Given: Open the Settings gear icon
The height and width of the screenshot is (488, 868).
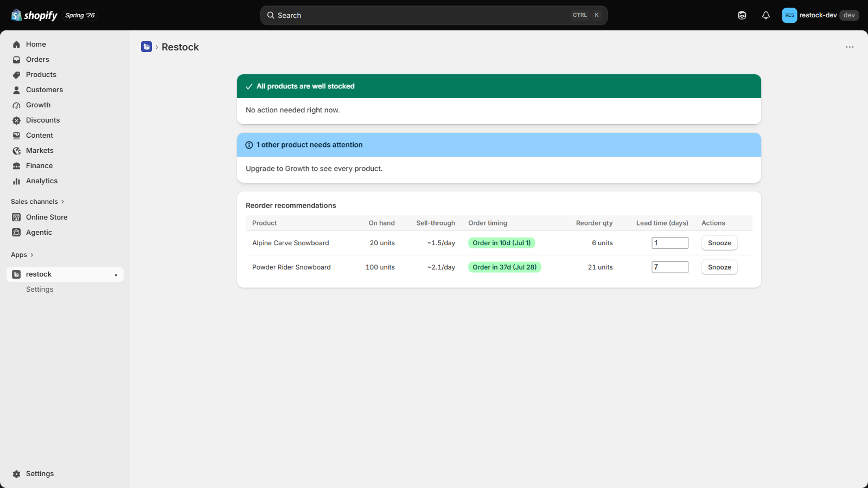Looking at the screenshot, I should pyautogui.click(x=16, y=474).
